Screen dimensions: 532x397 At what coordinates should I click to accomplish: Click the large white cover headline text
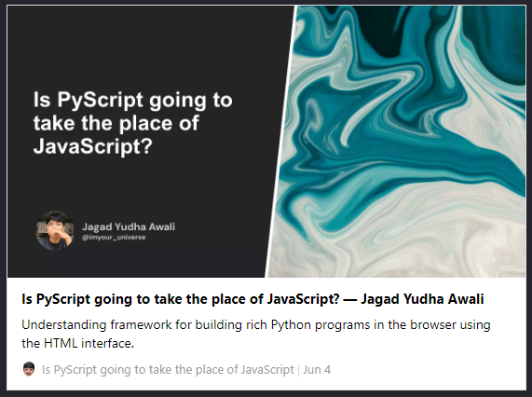[132, 123]
